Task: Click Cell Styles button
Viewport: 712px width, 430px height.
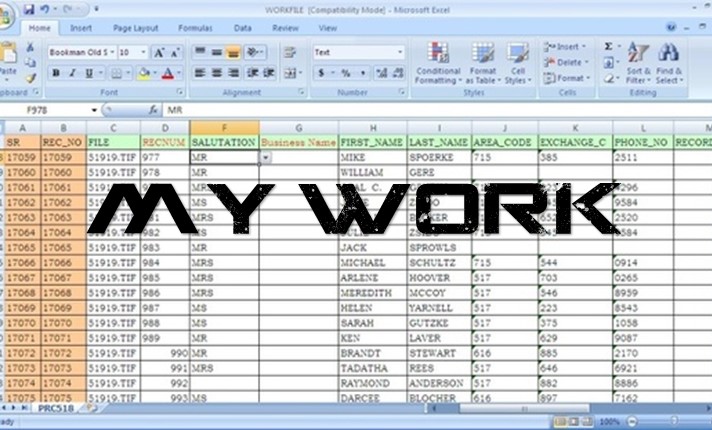Action: point(518,63)
